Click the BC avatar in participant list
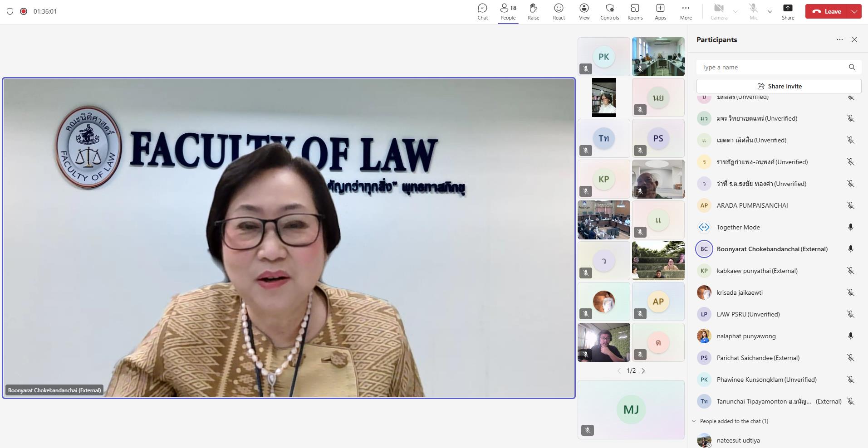The image size is (868, 448). pyautogui.click(x=704, y=249)
